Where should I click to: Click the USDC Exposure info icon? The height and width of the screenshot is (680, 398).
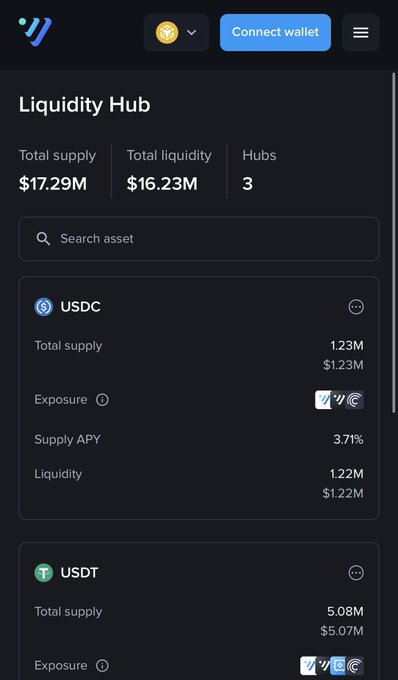pyautogui.click(x=102, y=400)
